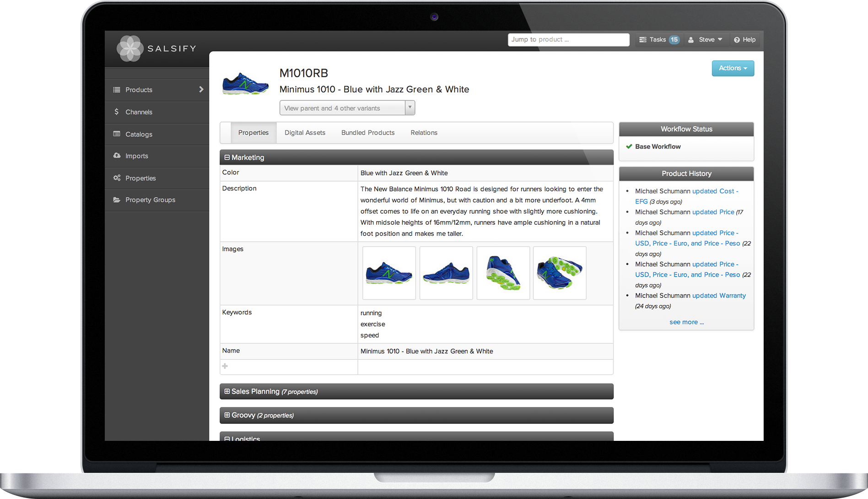Open the Actions dropdown button

tap(733, 68)
